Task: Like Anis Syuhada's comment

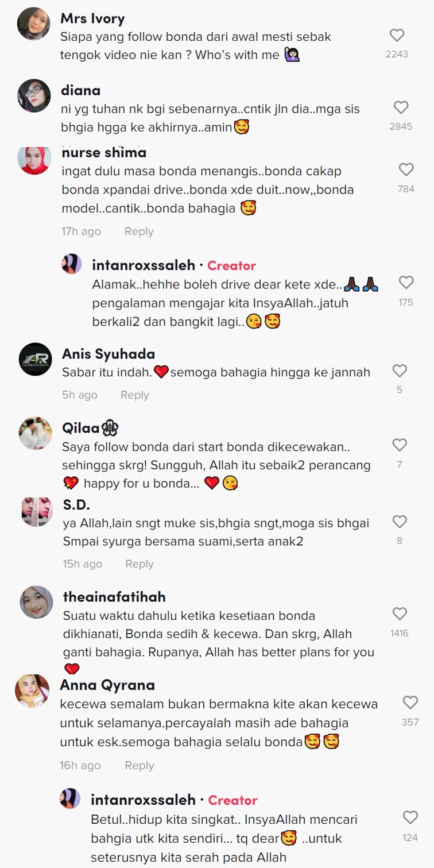Action: tap(399, 371)
